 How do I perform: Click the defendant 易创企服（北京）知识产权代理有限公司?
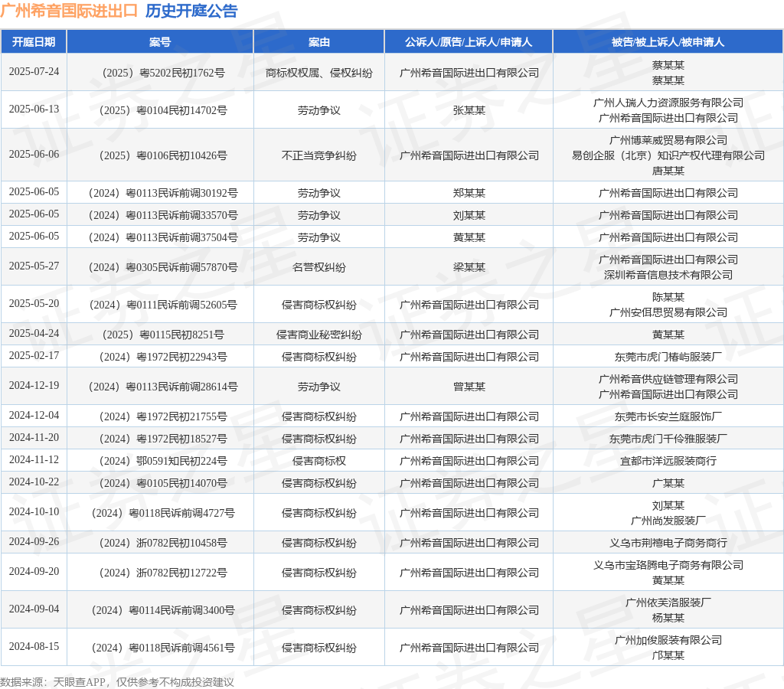pyautogui.click(x=668, y=155)
